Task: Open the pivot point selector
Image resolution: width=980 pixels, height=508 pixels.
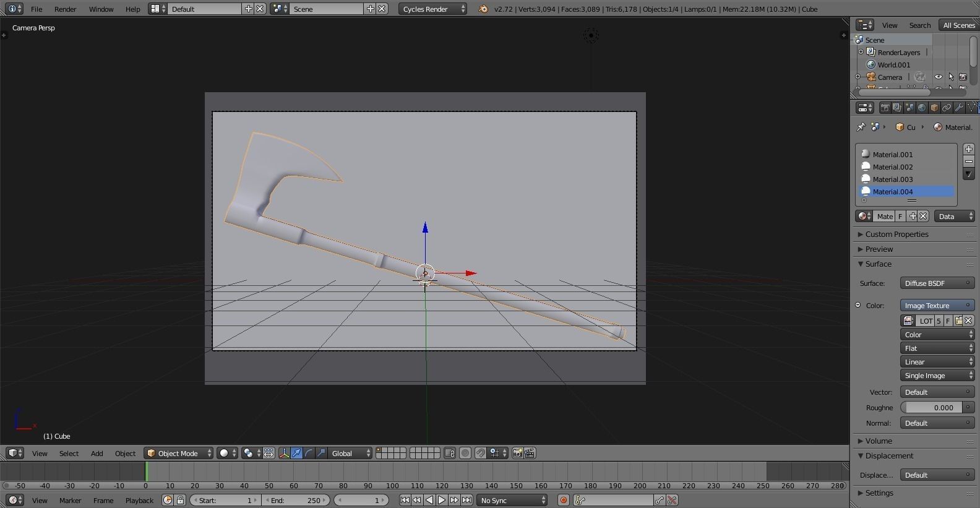Action: point(251,453)
